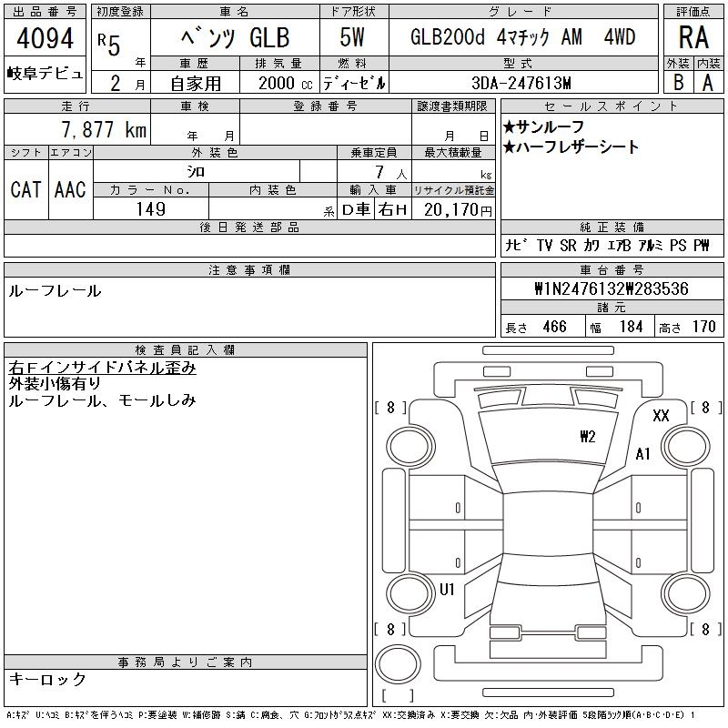The width and height of the screenshot is (728, 728).
Task: Click the color number 149
Action: (x=150, y=209)
